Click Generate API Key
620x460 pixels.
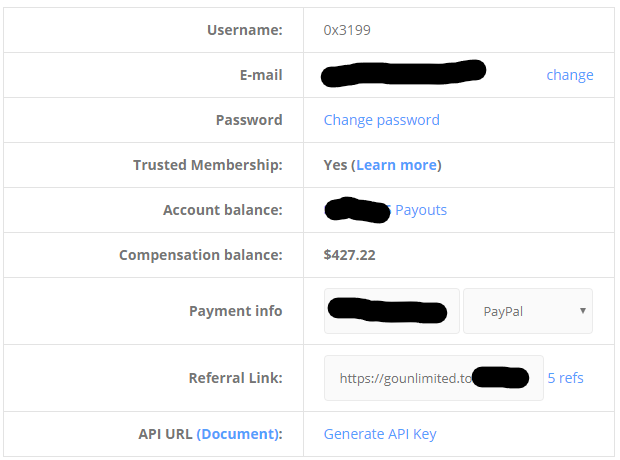click(x=380, y=434)
